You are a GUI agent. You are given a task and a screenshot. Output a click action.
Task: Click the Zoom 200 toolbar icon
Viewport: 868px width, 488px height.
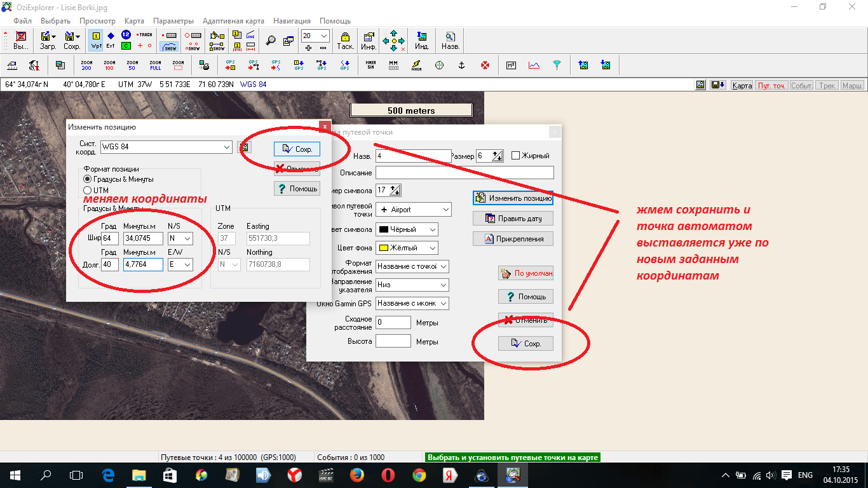point(86,65)
